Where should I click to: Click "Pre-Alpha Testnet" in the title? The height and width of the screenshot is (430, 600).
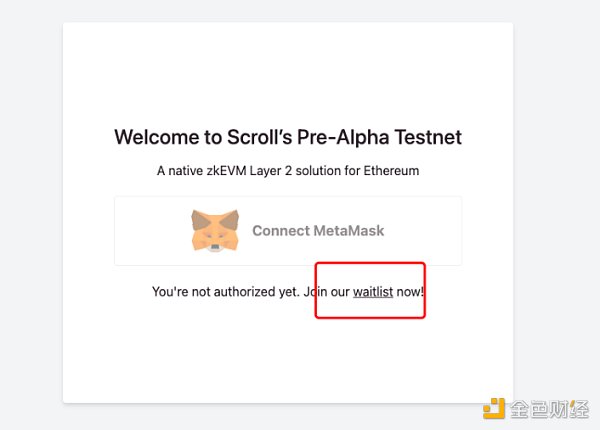tap(383, 137)
